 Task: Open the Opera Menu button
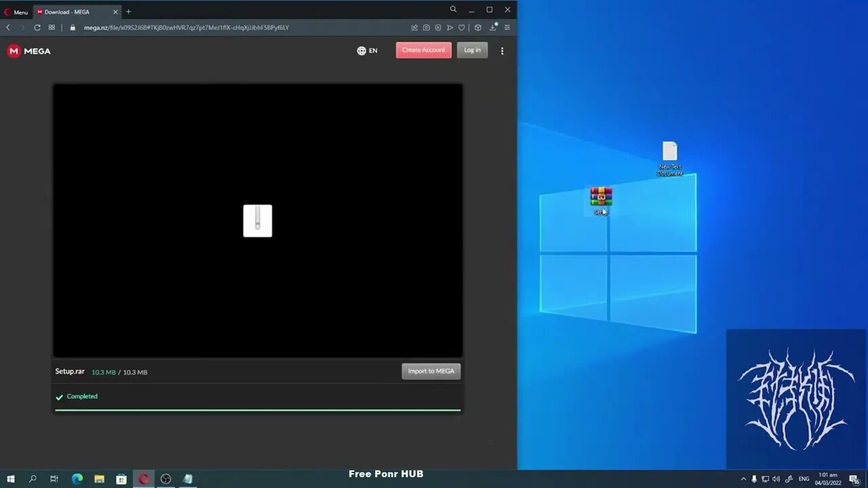pos(16,12)
